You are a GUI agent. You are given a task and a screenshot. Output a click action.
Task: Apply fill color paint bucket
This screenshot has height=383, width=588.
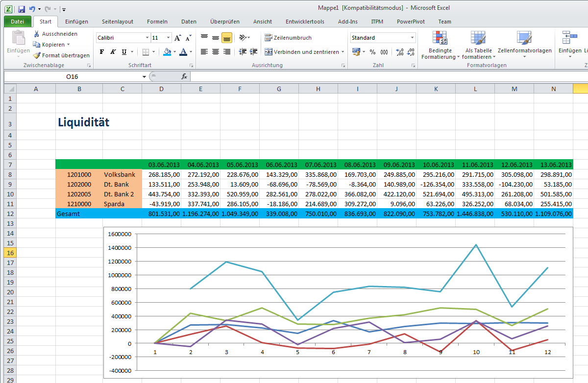coord(167,52)
